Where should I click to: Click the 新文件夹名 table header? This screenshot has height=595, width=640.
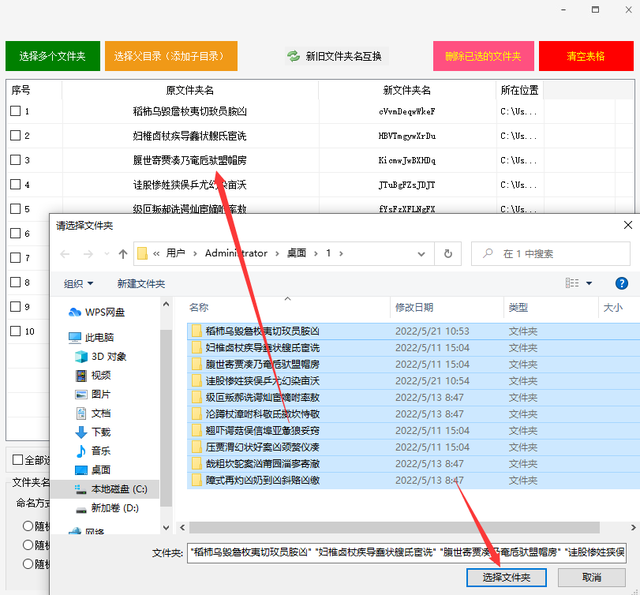407,90
